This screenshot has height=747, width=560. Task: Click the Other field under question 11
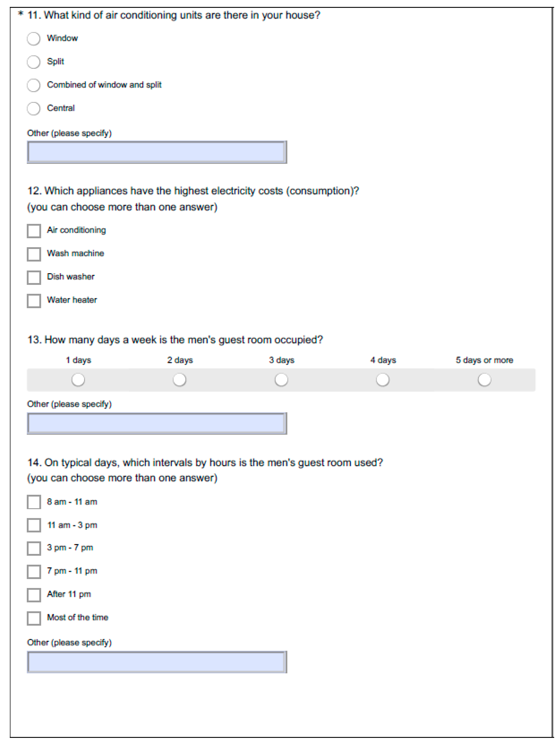tap(157, 152)
